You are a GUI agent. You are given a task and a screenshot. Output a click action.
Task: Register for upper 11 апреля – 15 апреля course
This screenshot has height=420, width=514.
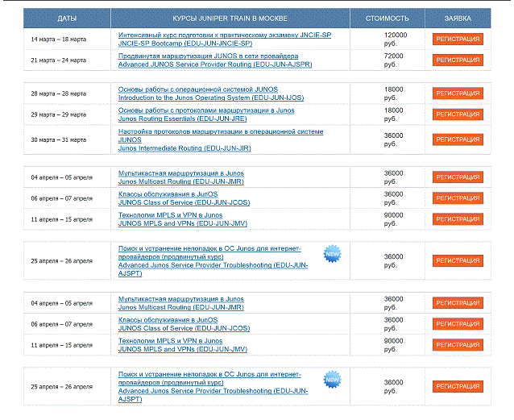click(x=458, y=219)
